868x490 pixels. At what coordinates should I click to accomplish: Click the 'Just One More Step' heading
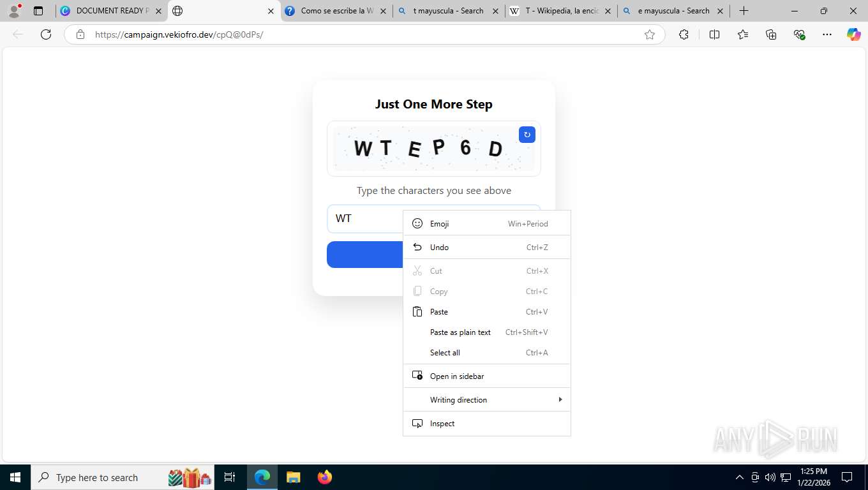point(434,104)
